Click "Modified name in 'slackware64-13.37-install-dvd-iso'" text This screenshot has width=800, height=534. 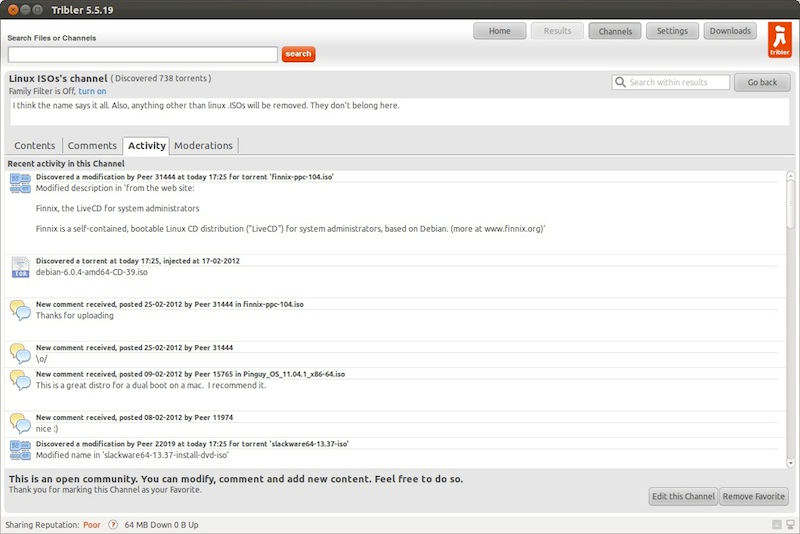click(x=132, y=455)
